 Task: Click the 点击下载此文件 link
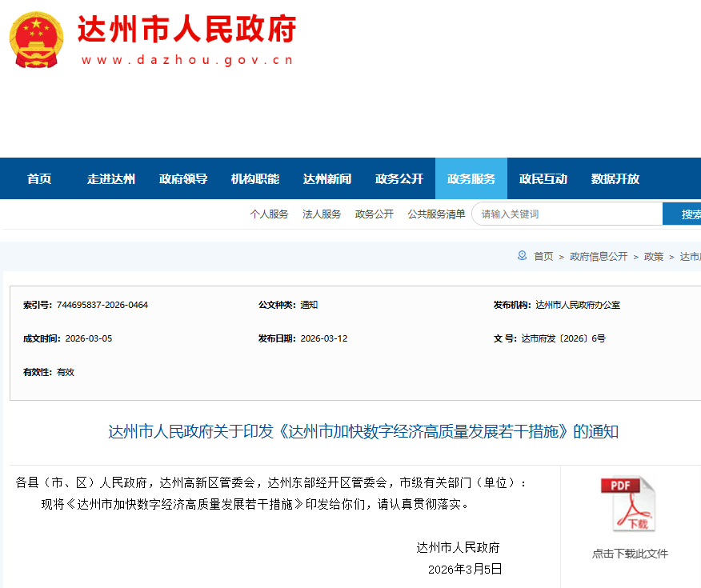(629, 554)
